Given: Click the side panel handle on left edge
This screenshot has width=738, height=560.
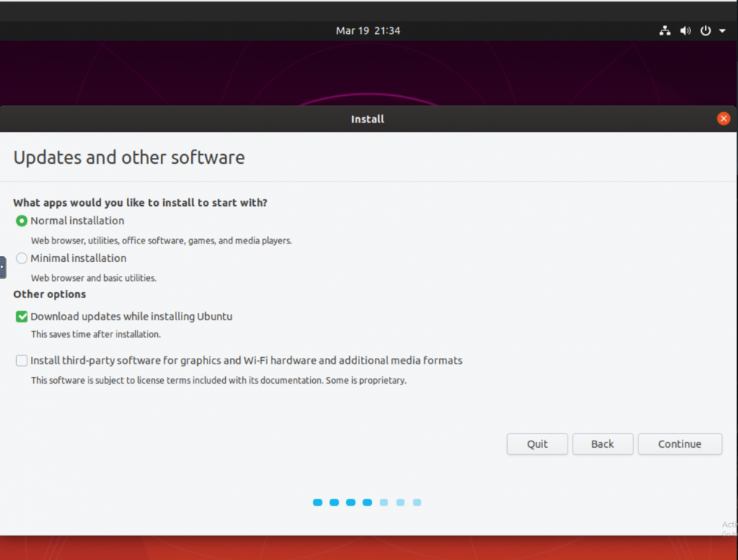Looking at the screenshot, I should coord(3,267).
